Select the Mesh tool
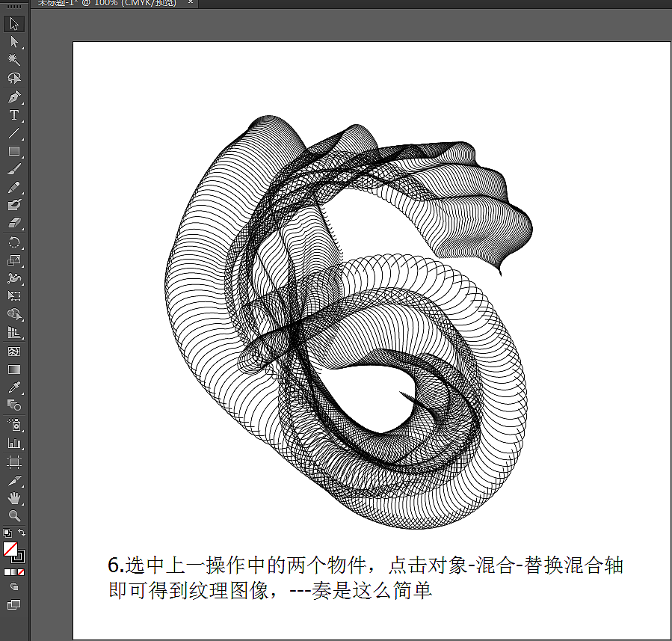 [13, 352]
